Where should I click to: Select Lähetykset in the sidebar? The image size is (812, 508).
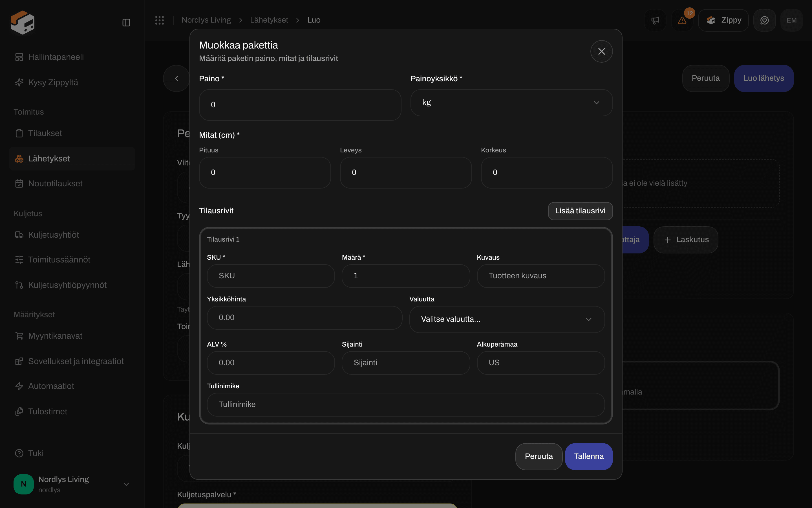click(72, 159)
